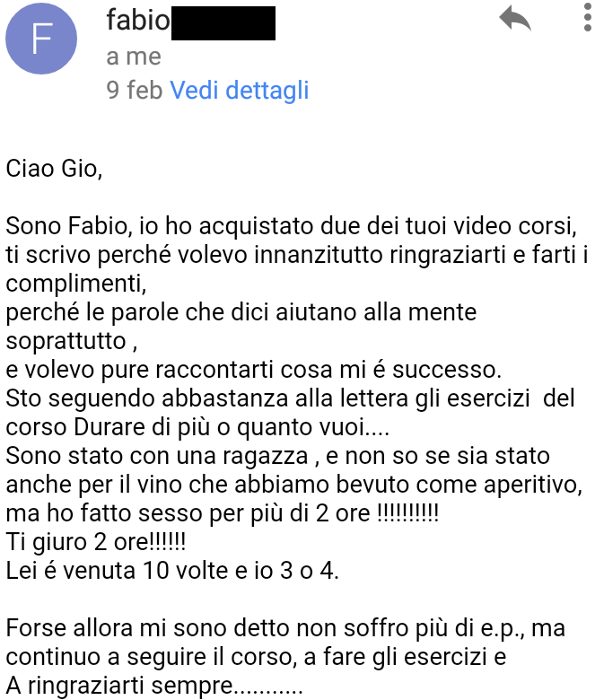This screenshot has width=595, height=700.
Task: Tap the 'a me' recipient label
Action: pyautogui.click(x=134, y=57)
